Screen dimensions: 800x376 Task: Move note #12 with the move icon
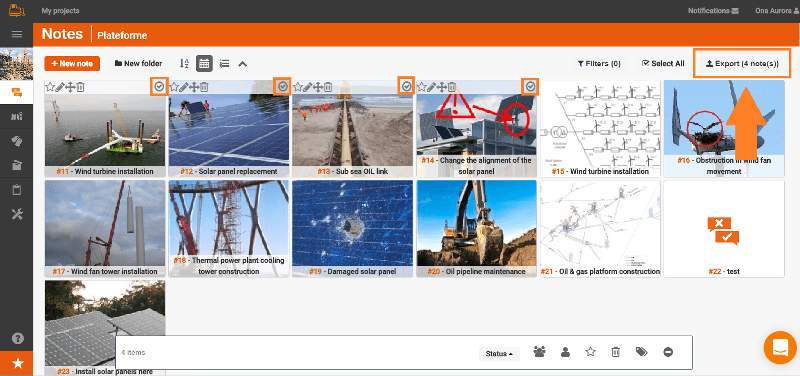[194, 87]
